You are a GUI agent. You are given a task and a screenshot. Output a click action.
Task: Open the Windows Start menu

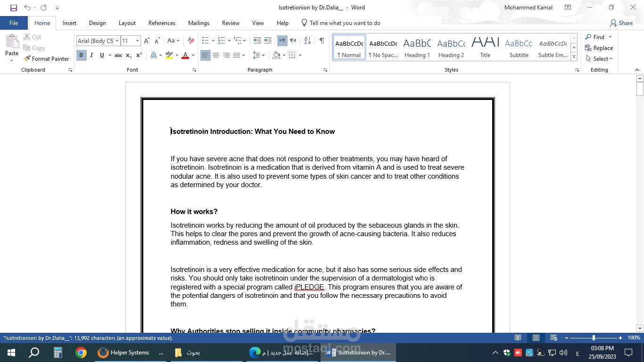[11, 353]
